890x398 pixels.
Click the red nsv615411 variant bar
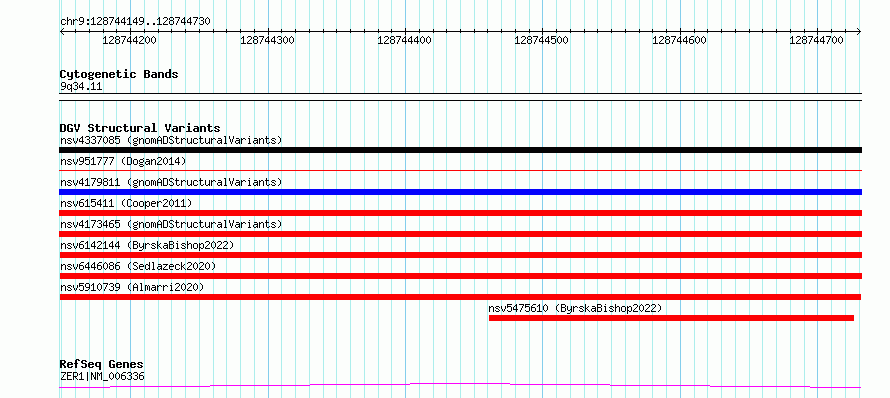click(460, 213)
